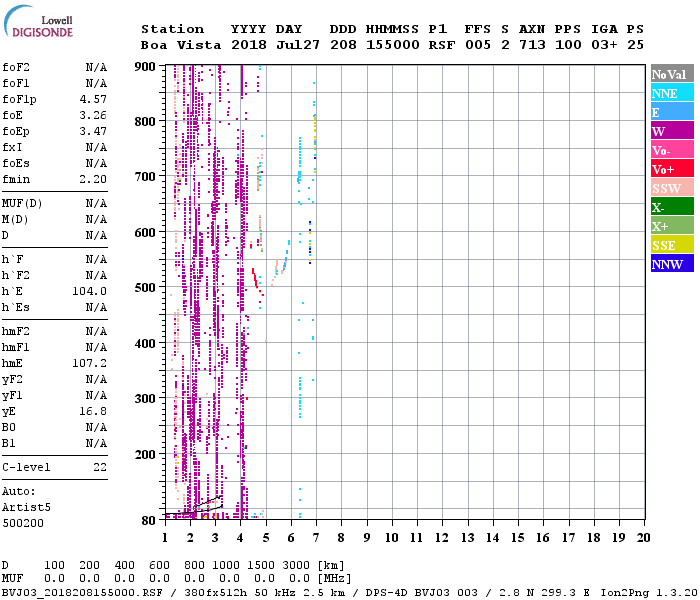
Task: Select the SSE yellow legend swatch
Action: tap(672, 245)
